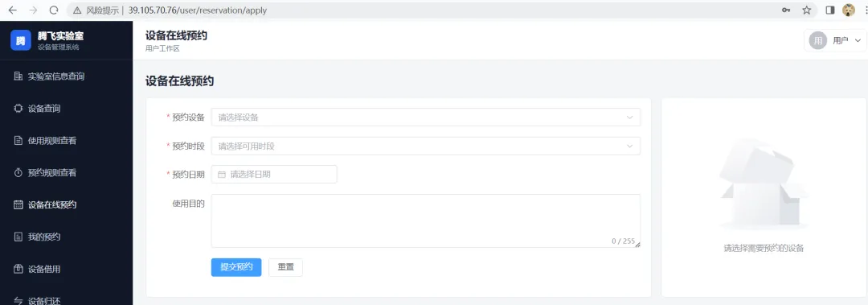868x305 pixels.
Task: Open browser side panel icon
Action: click(x=829, y=10)
